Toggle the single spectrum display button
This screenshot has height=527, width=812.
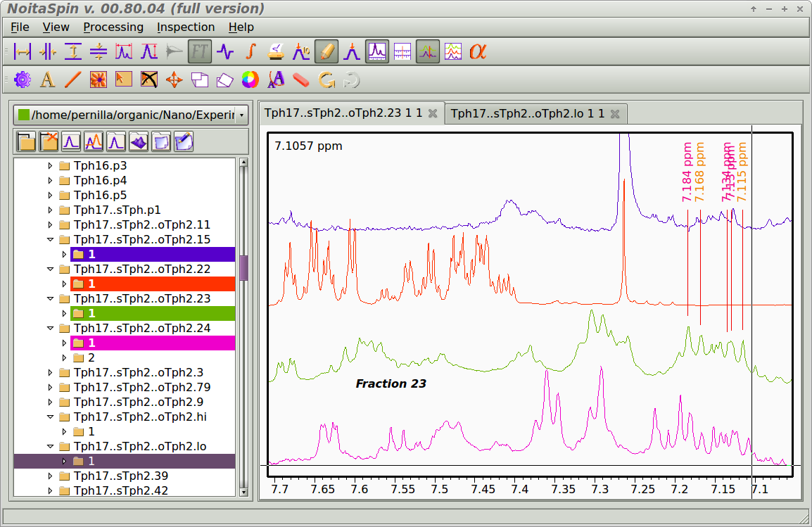377,51
